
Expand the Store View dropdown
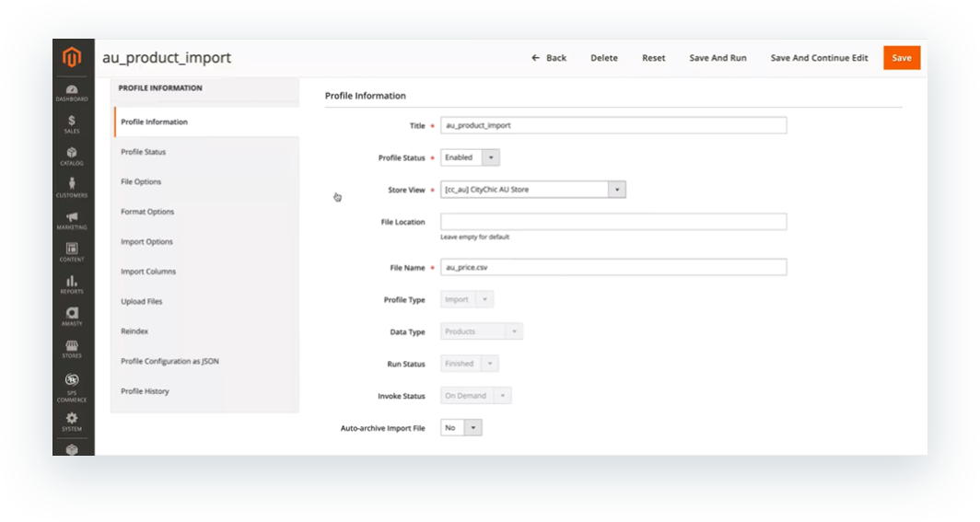pos(533,190)
